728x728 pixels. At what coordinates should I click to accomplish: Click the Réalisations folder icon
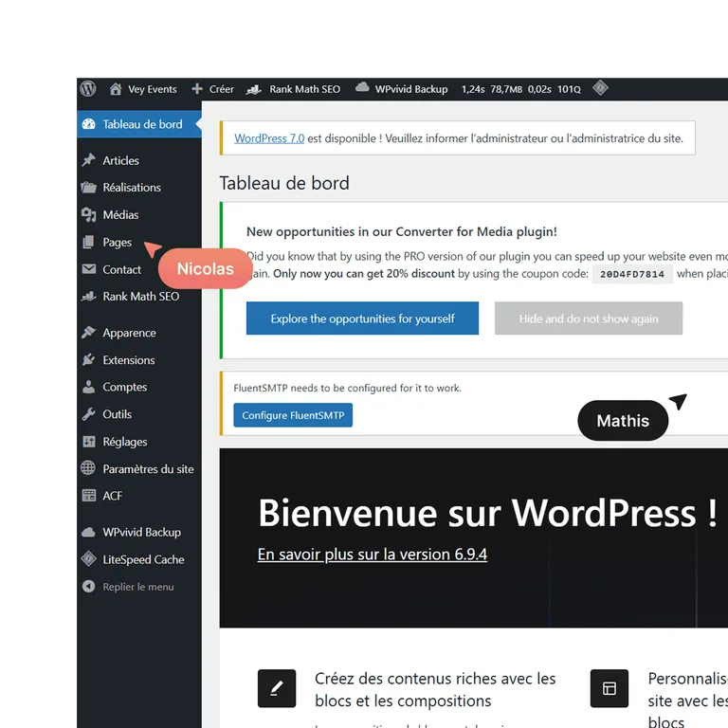[x=89, y=187]
